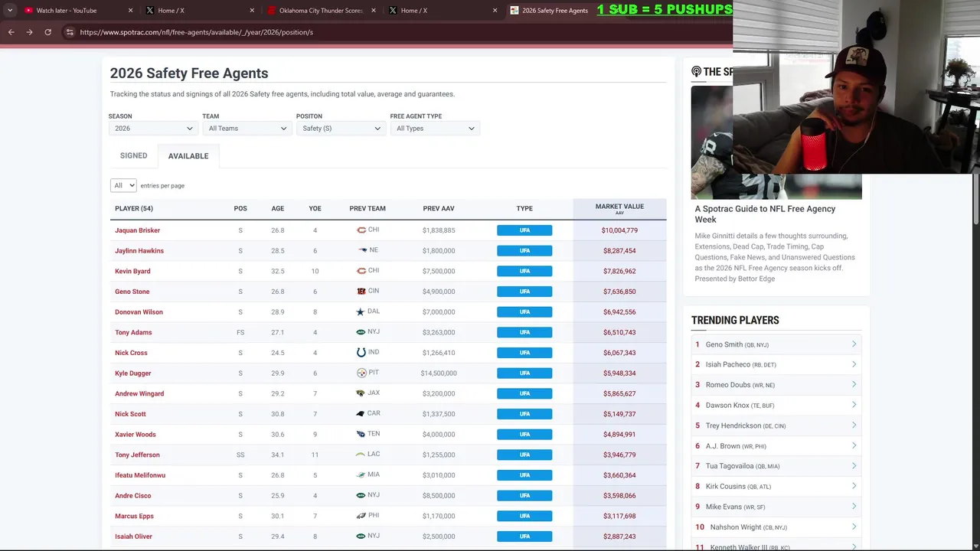Click the Bengals logo in Geno Stone row
Image resolution: width=980 pixels, height=551 pixels.
coord(361,292)
